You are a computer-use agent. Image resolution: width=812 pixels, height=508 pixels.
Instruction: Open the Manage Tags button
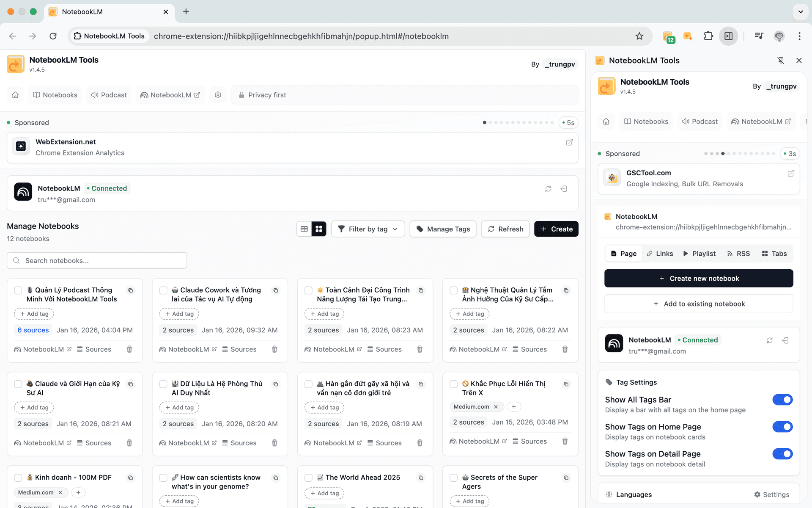(x=443, y=229)
